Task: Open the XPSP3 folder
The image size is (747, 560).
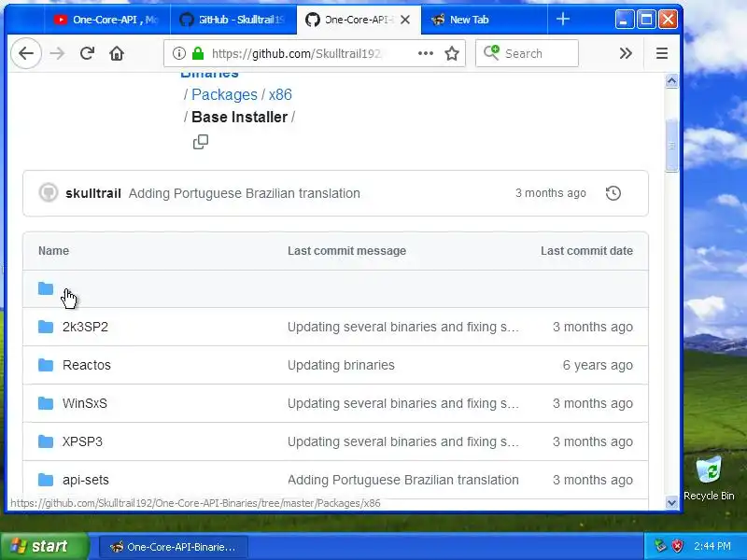Action: [x=82, y=441]
